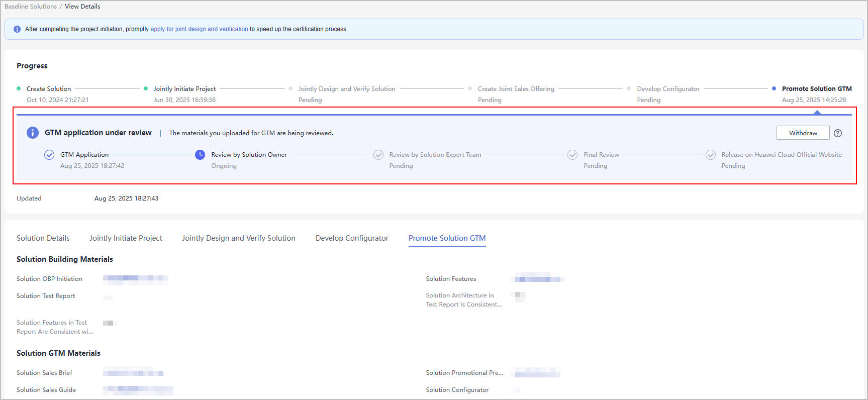Click the Review by Solution Expert Team icon
This screenshot has width=868, height=400.
point(378,155)
